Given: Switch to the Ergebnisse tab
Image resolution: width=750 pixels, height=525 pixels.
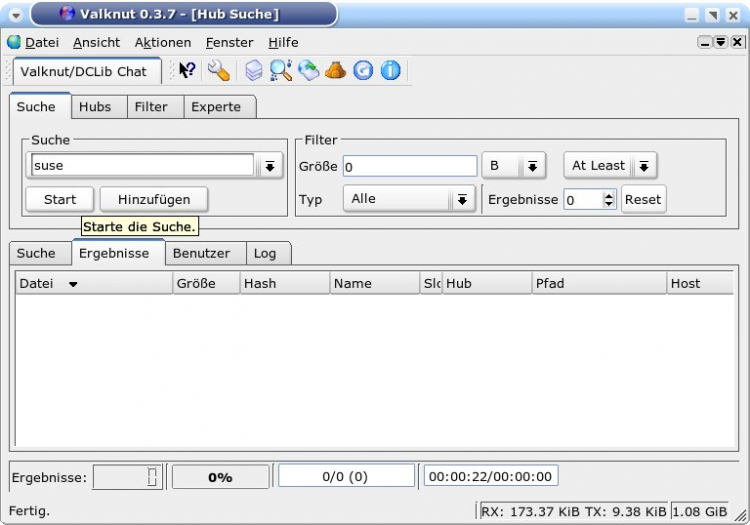Looking at the screenshot, I should point(118,253).
